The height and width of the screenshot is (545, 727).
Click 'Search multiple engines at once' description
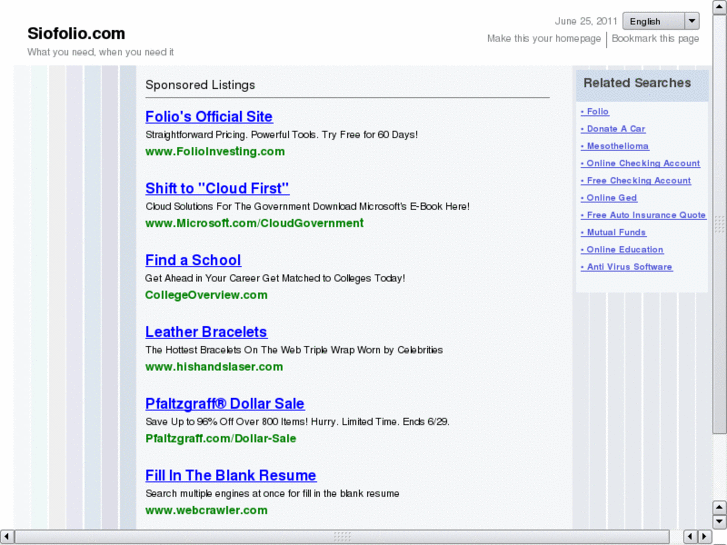(272, 494)
